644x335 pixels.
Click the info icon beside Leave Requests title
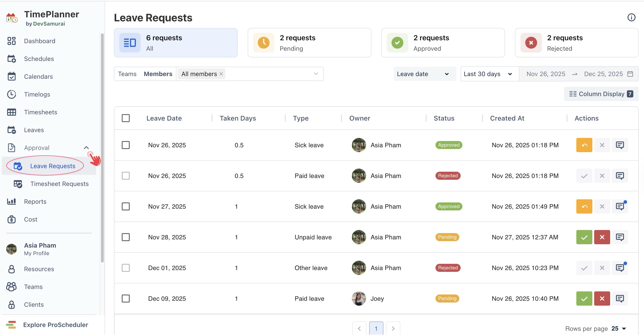(631, 17)
